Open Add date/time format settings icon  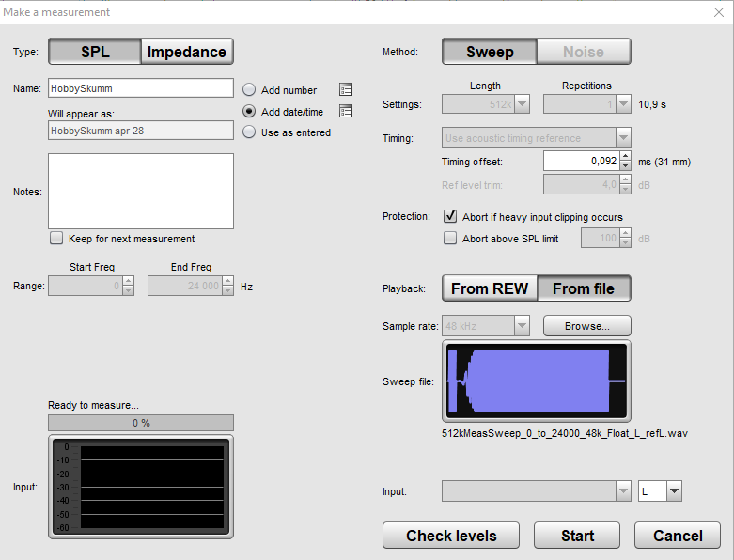(346, 112)
